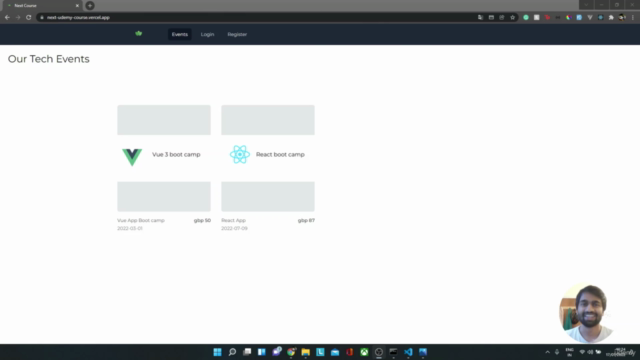Select the 'Next Course' browser tab
Viewport: 640px width, 360px height.
(x=41, y=6)
